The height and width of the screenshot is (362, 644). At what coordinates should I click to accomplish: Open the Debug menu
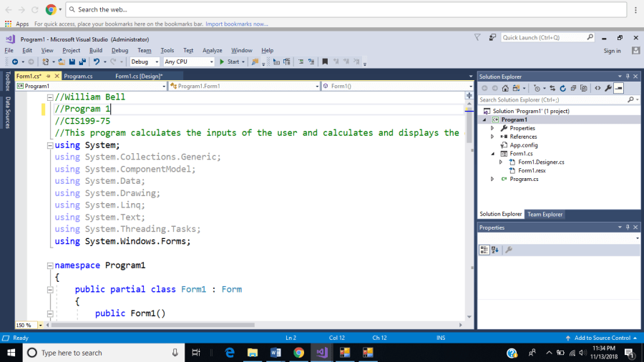pyautogui.click(x=119, y=51)
